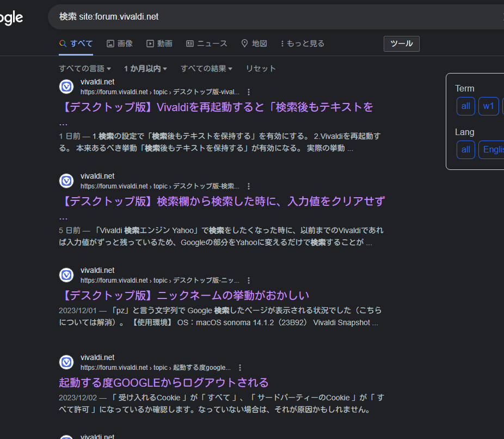504x439 pixels.
Task: Open three-dot menu for デスクトップ版-ニッ result
Action: (x=249, y=281)
